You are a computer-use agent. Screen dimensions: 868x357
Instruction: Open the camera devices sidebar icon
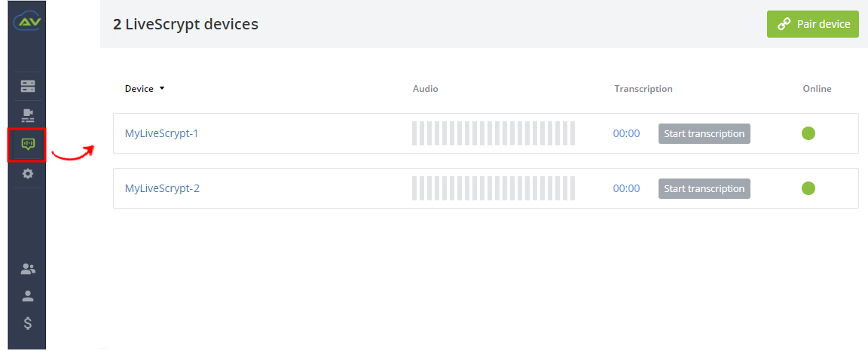(x=28, y=115)
